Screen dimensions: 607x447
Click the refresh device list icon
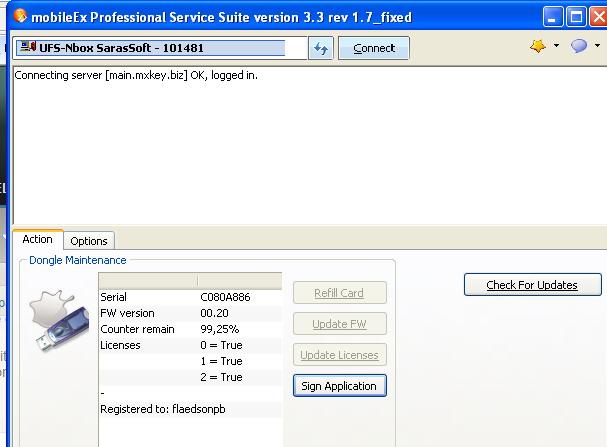(x=321, y=48)
